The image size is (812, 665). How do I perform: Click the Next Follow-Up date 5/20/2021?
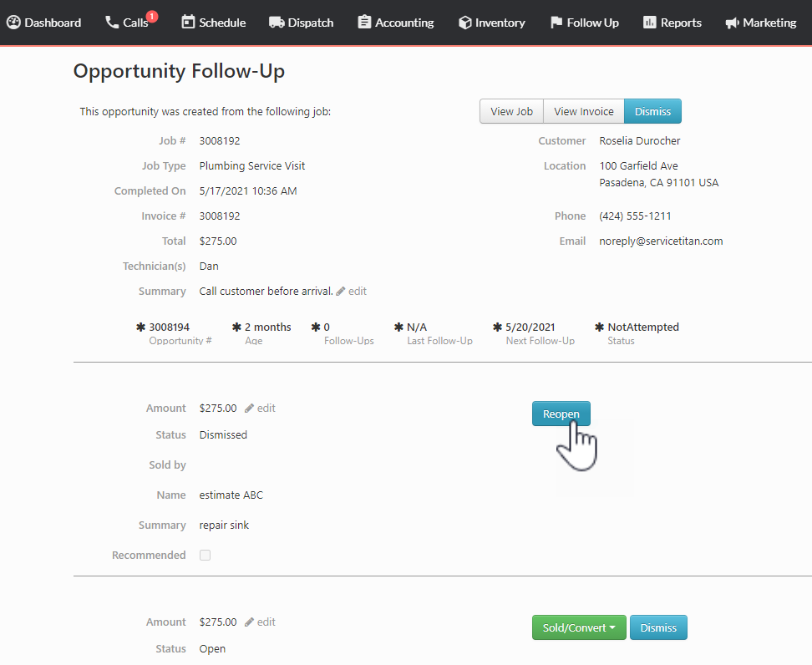tap(530, 327)
